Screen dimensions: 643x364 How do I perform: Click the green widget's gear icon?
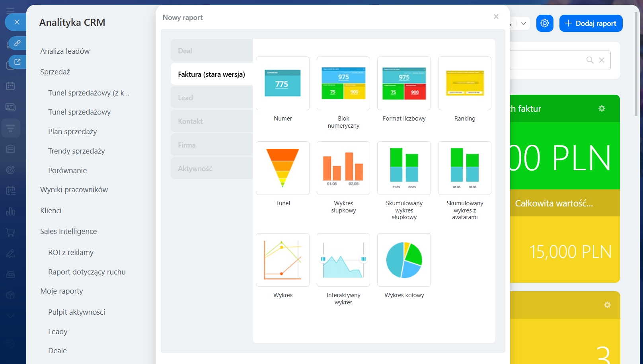click(602, 109)
